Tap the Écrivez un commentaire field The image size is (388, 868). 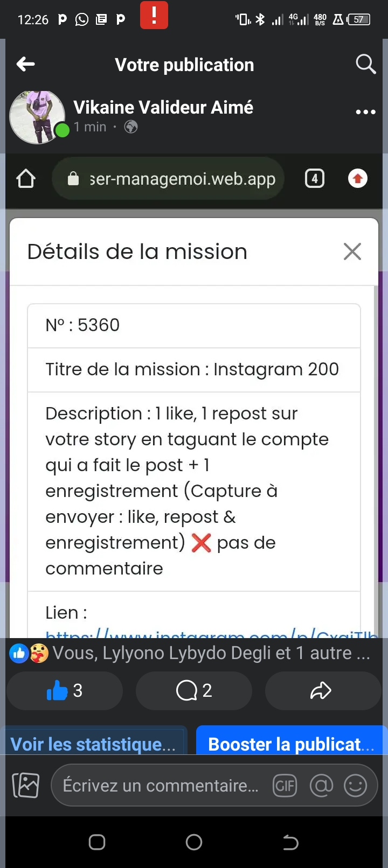click(x=161, y=786)
